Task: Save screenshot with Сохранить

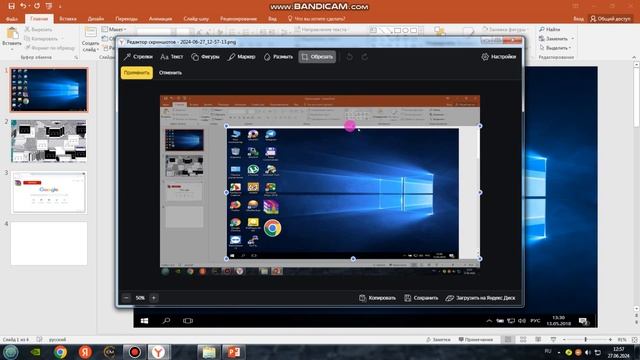Action: point(421,298)
